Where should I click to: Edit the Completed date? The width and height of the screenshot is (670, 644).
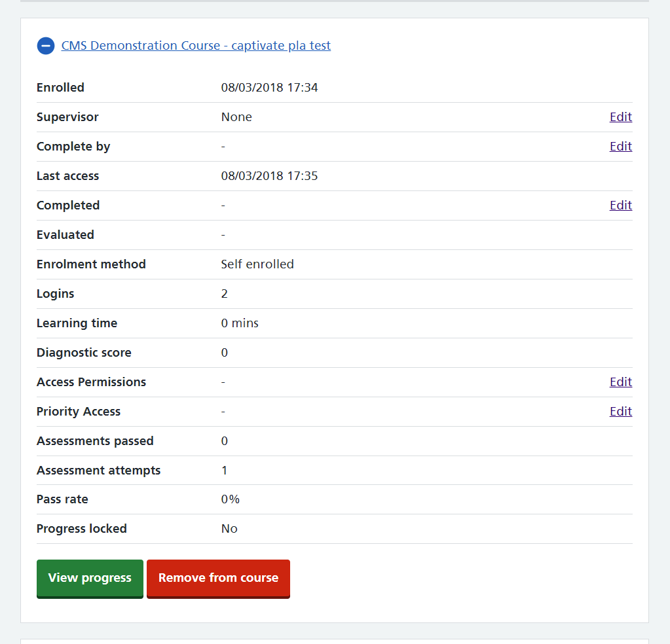(x=620, y=205)
